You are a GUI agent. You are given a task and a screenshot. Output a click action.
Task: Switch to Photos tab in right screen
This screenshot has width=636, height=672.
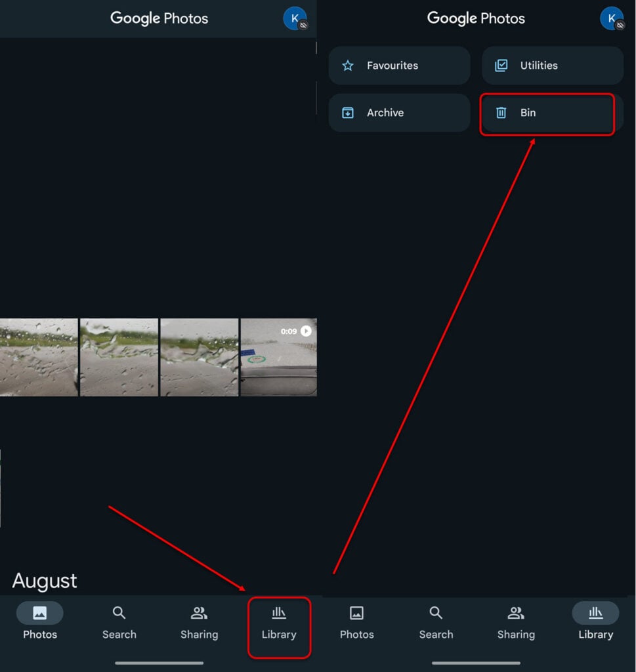tap(356, 623)
